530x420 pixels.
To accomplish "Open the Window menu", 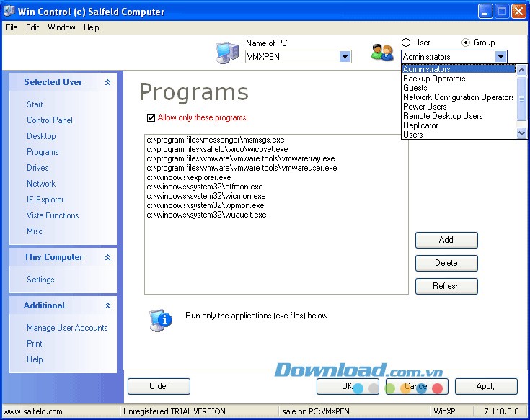I will click(x=61, y=27).
